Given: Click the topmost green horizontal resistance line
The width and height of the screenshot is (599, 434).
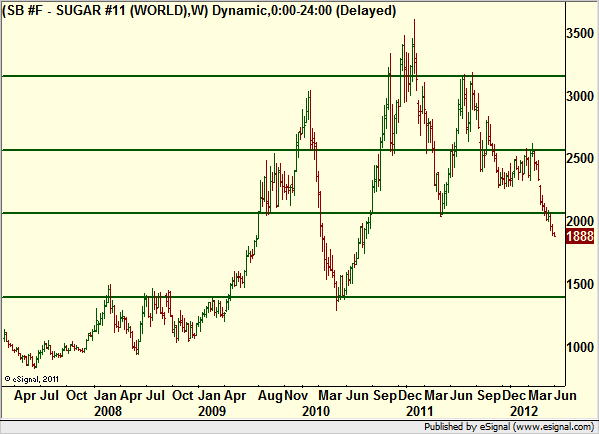Looking at the screenshot, I should coord(283,76).
